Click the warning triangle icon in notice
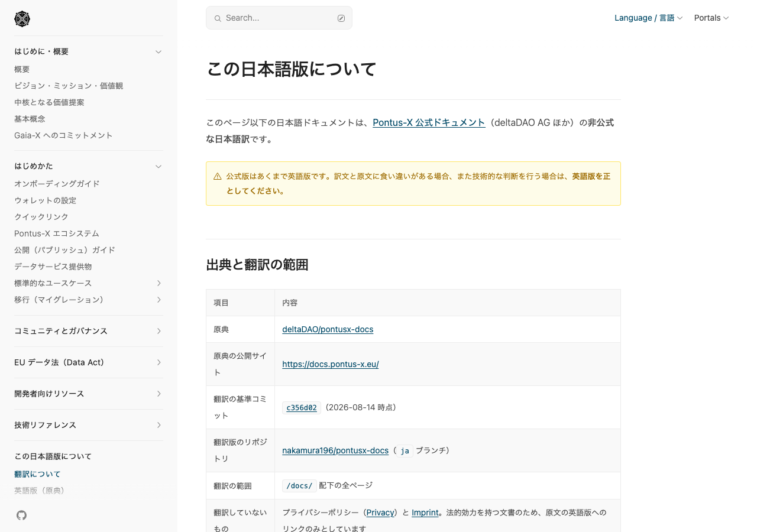Screen dimensions: 757x532 [218, 176]
